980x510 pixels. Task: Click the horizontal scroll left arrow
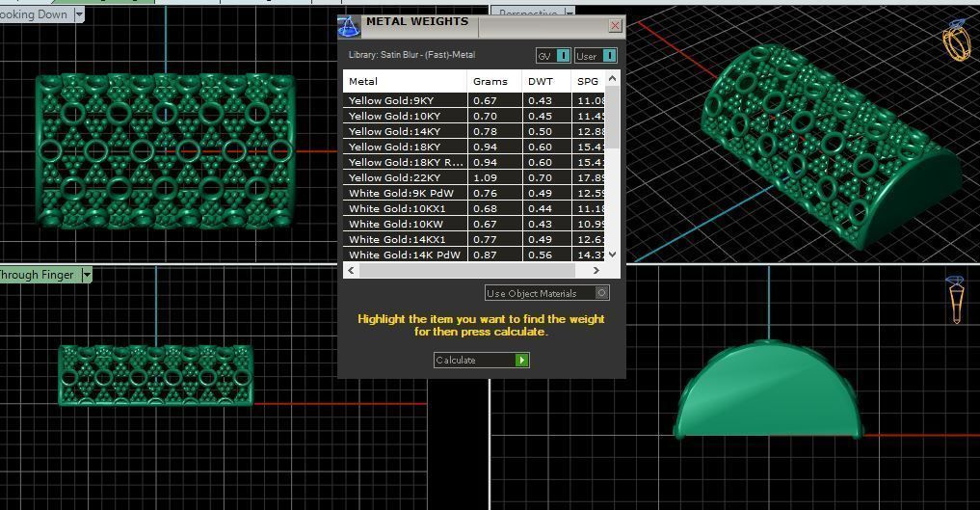(x=351, y=271)
